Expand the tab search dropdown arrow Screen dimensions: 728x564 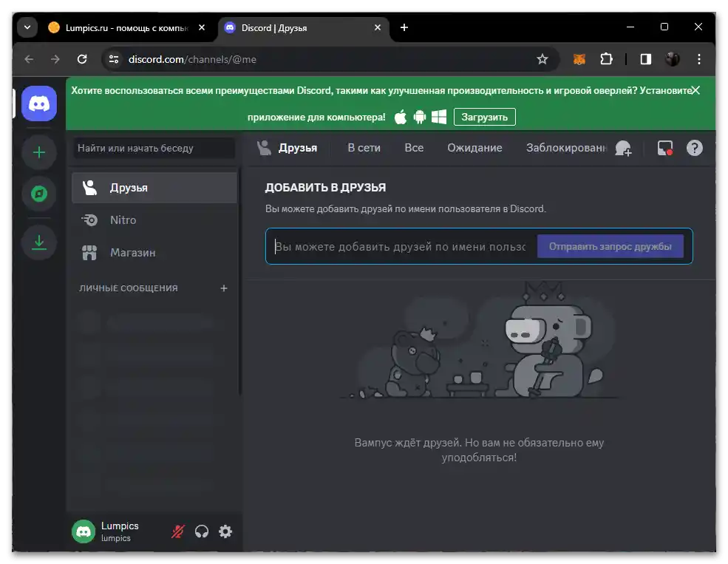(x=27, y=27)
